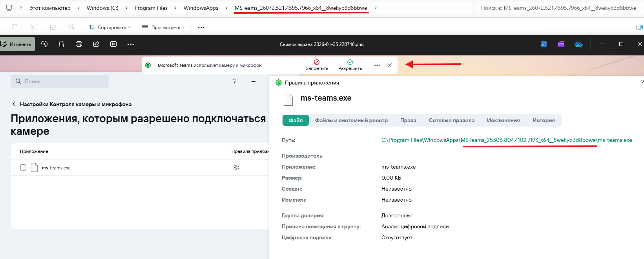Expand chevron after Этот компьютер breadcrumb
The image size is (644, 259).
click(x=78, y=8)
